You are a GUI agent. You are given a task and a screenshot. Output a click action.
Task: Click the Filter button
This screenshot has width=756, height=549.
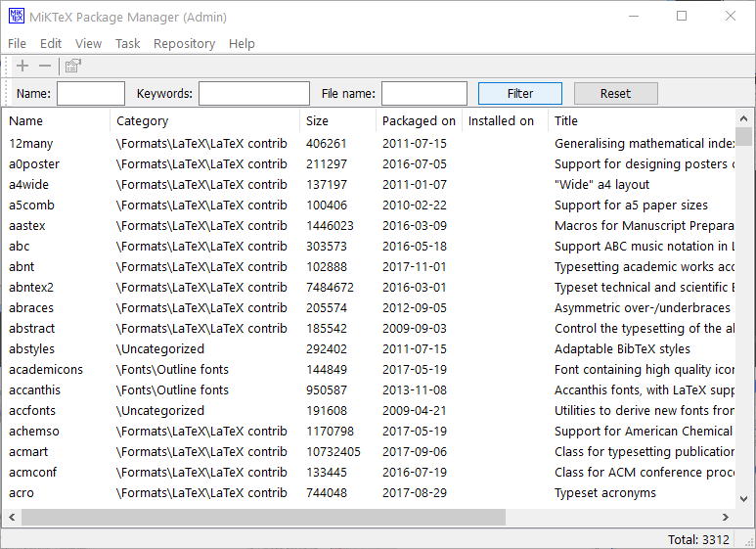coord(519,94)
